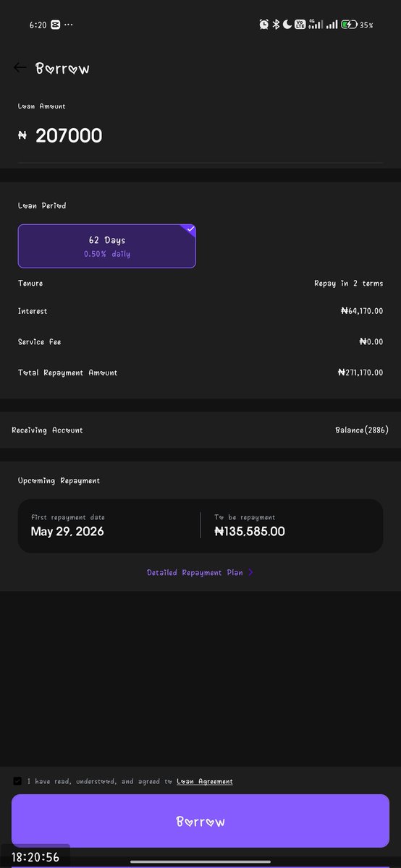Tap the back arrow beside Borrow

click(20, 68)
